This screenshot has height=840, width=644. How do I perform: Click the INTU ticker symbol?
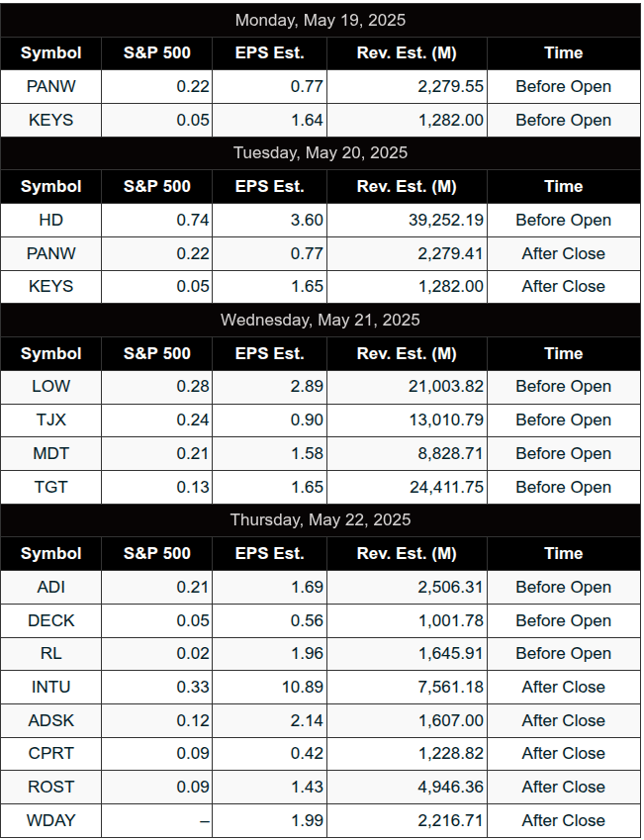click(50, 687)
